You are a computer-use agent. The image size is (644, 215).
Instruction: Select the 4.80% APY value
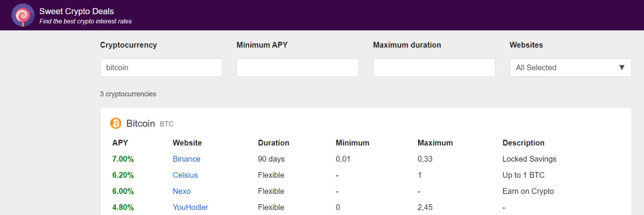[123, 207]
